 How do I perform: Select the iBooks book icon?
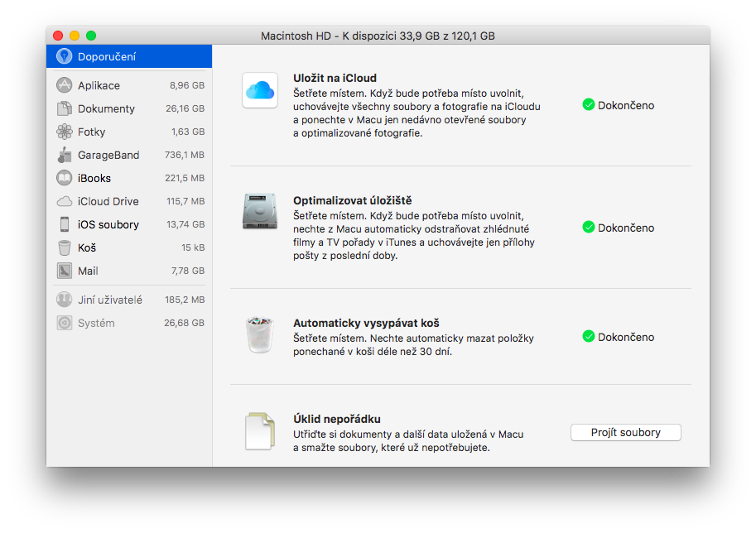(x=64, y=178)
